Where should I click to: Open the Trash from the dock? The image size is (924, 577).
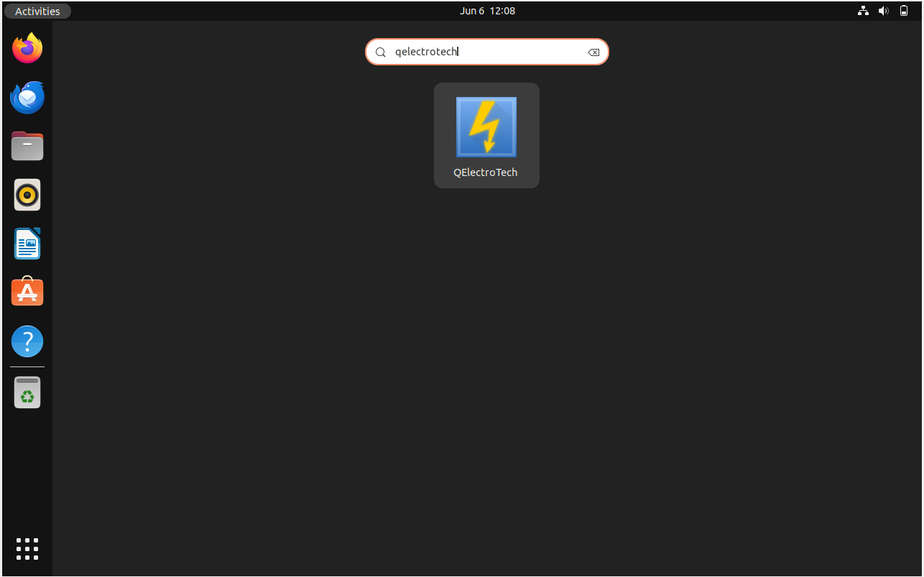click(x=27, y=392)
